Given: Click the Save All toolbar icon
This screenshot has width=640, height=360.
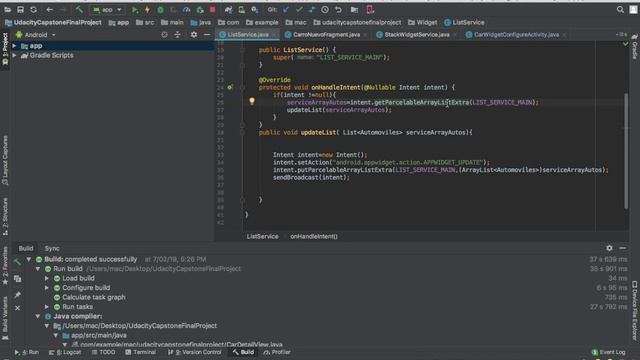Looking at the screenshot, I should point(20,10).
